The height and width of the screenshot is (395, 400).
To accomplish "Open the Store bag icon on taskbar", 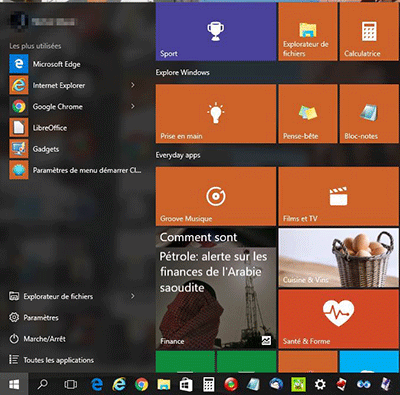I will click(x=186, y=384).
